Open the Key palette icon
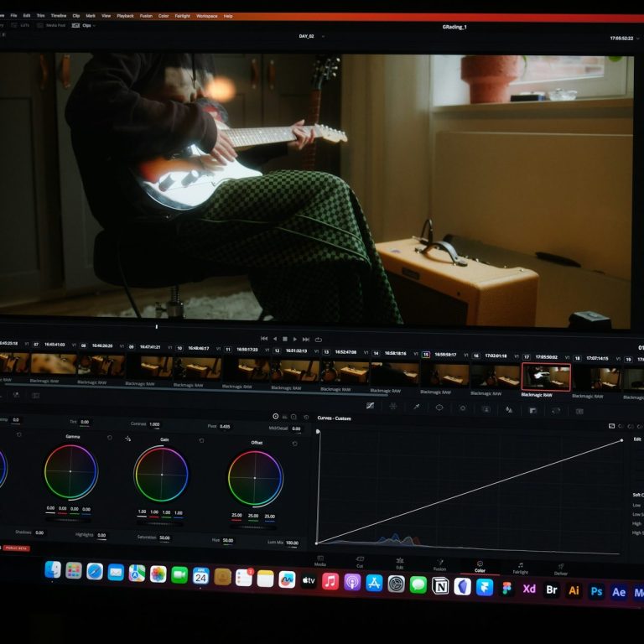644x644 pixels. 532,410
